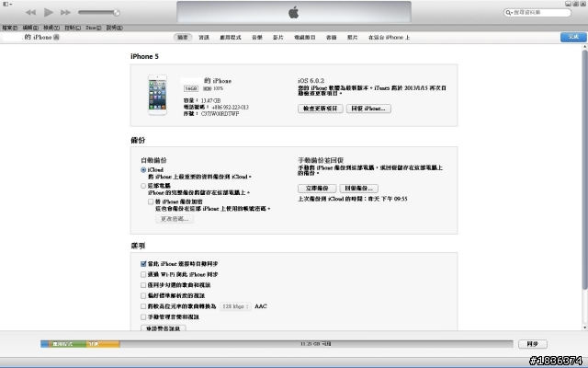Skip back to previous track
Viewport: 588px width, 368px height.
30,12
